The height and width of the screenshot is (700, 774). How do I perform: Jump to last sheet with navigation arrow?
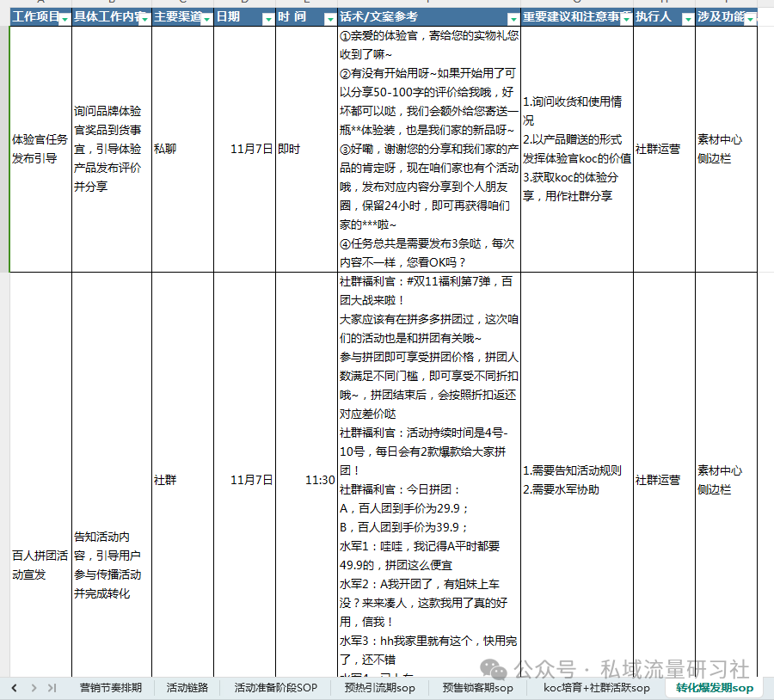52,688
